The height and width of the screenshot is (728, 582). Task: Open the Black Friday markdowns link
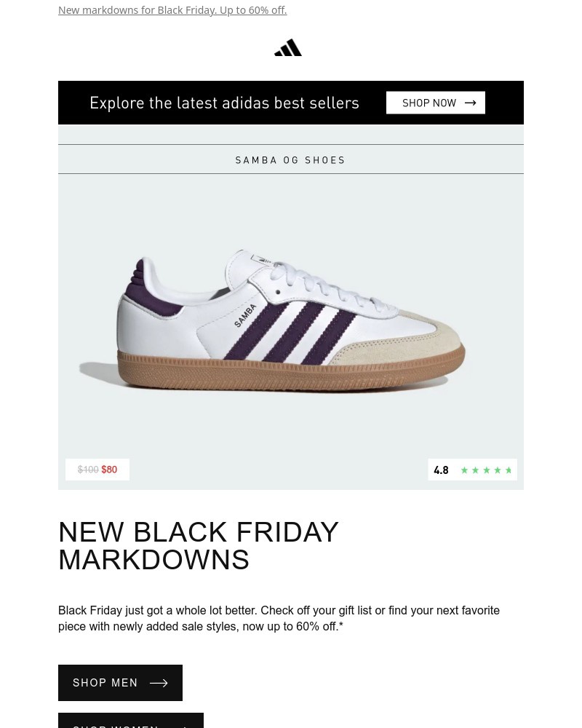pyautogui.click(x=172, y=9)
